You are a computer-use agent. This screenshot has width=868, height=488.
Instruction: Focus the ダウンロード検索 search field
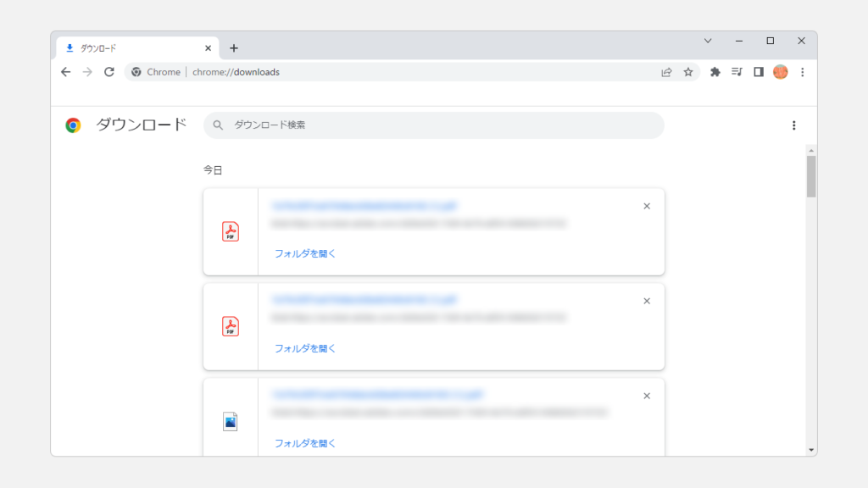(x=433, y=125)
